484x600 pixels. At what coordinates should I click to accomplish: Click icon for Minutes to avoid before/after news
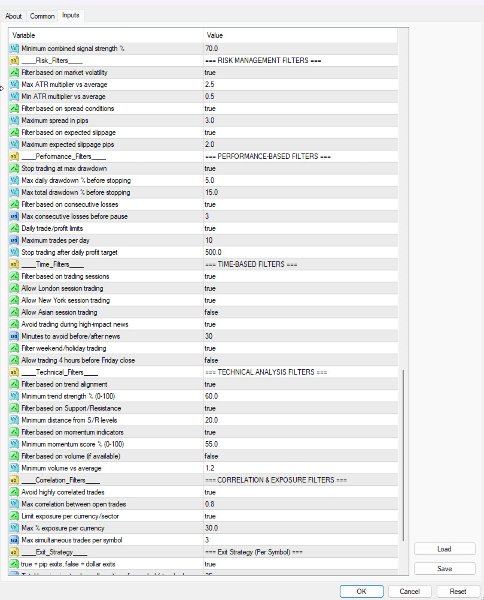tap(14, 336)
